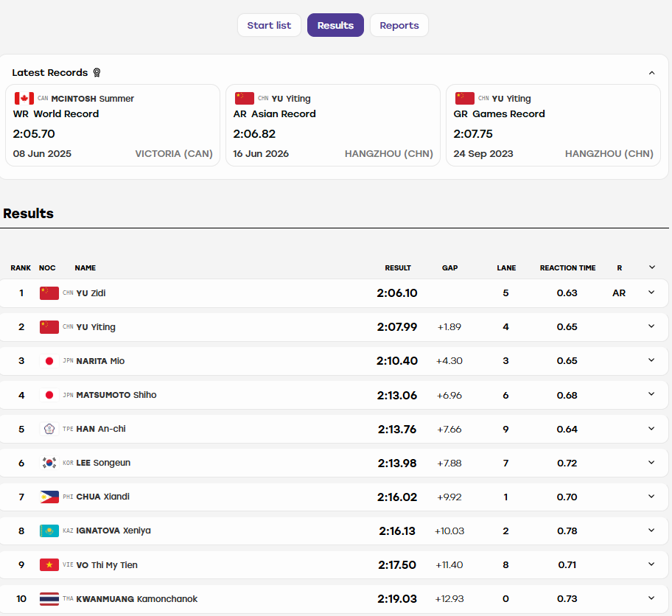The image size is (672, 616).
Task: Click the Kazakhstan flag next to IGNATOVA Xeniya
Action: tap(49, 531)
